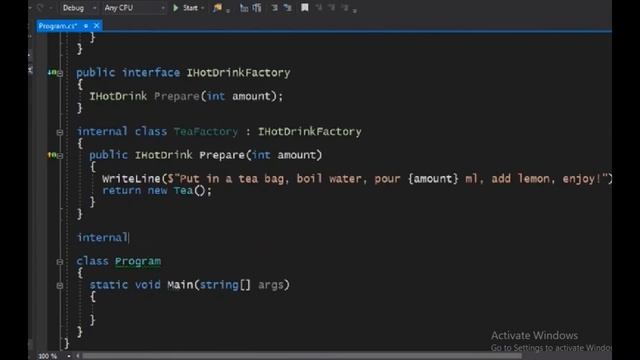
Task: Click 'Prepare' in the interface method signature
Action: pos(177,96)
